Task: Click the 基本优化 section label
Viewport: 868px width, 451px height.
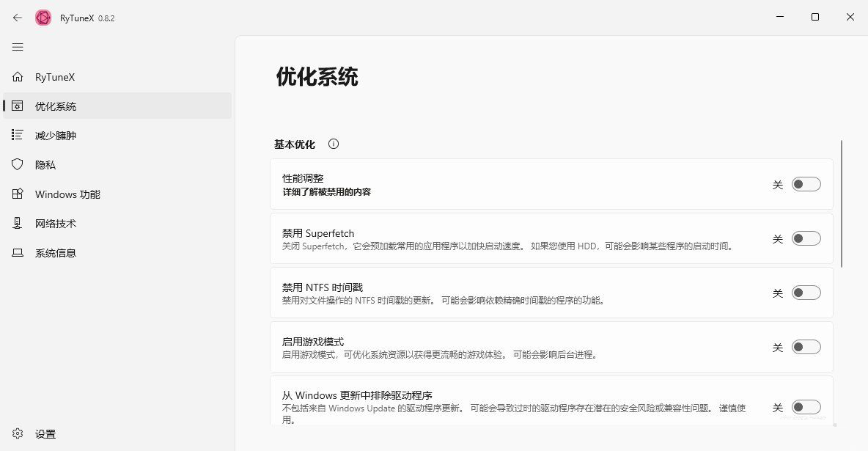Action: [295, 144]
